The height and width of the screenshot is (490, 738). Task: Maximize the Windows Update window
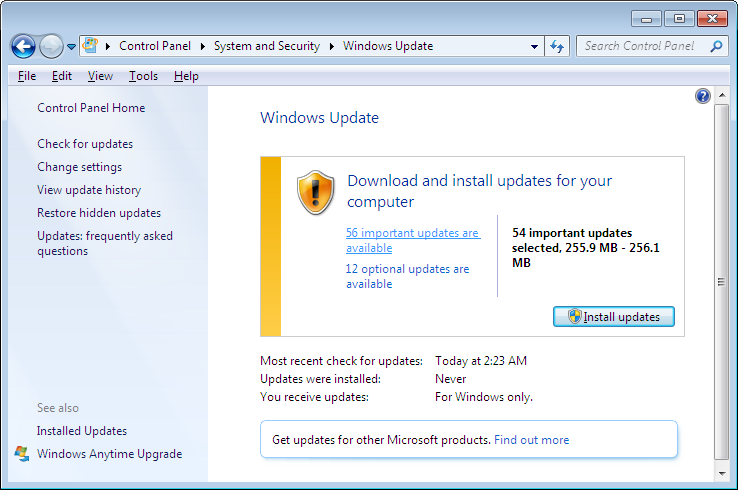679,19
